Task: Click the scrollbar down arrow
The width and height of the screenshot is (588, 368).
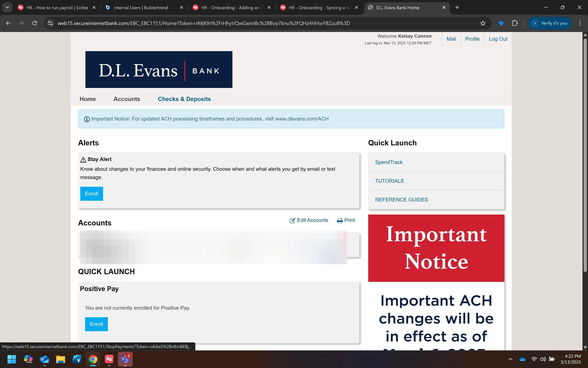Action: pyautogui.click(x=585, y=347)
